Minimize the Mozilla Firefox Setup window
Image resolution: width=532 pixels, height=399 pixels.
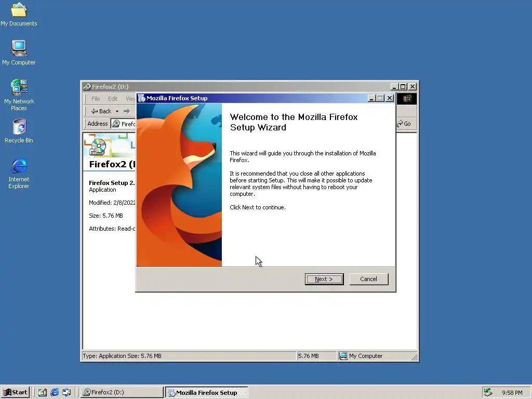[371, 98]
